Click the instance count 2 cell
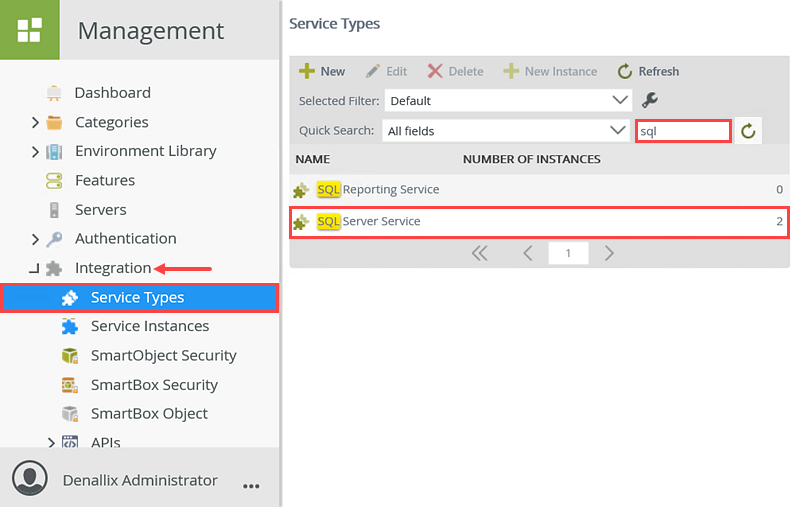The image size is (800, 507). tap(779, 222)
